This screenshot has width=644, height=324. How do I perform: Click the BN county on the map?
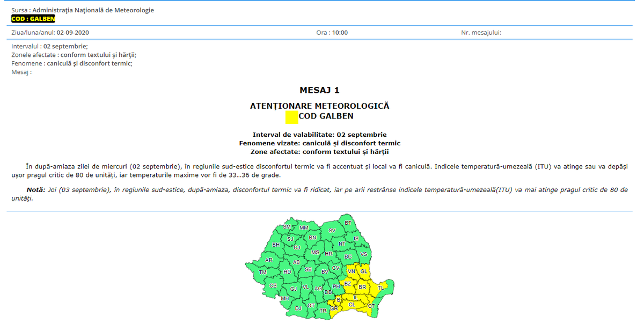[x=312, y=238]
